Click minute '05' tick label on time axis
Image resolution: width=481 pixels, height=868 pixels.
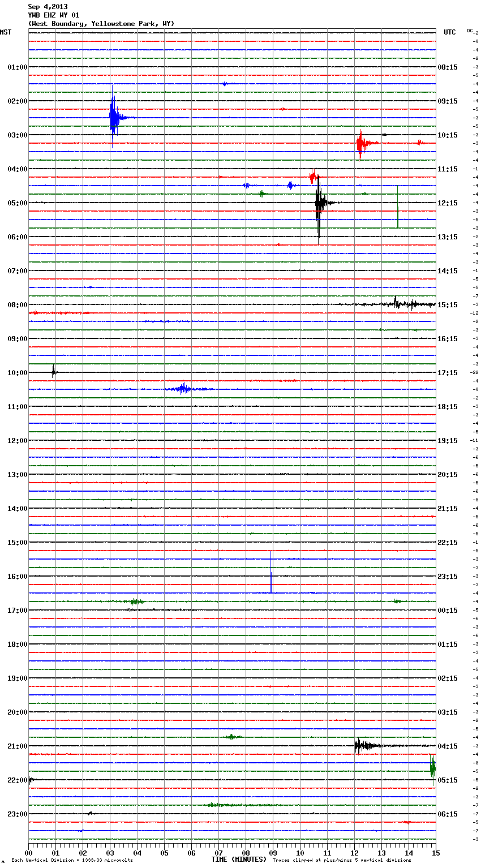[x=164, y=853]
